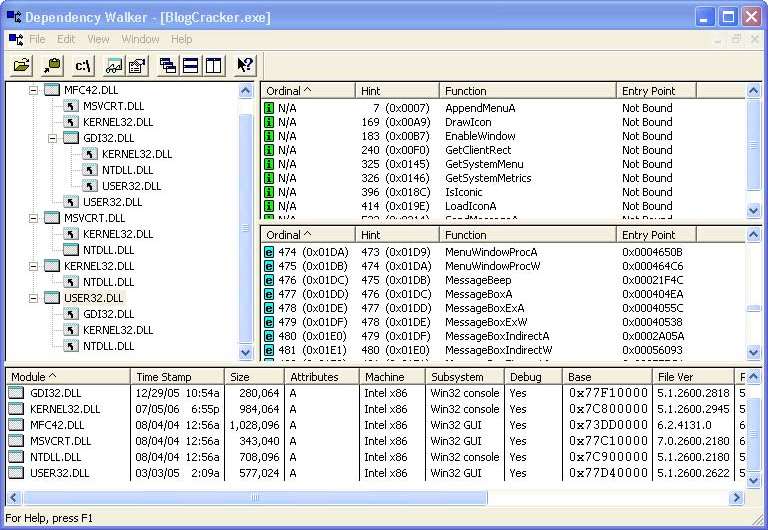The width and height of the screenshot is (768, 530).
Task: Click the Open file toolbar icon
Action: coord(21,65)
